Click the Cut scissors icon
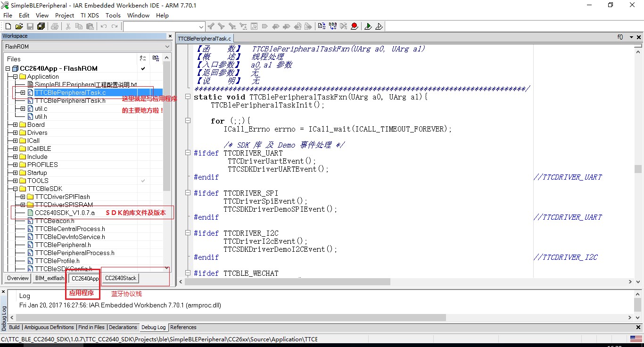 pyautogui.click(x=68, y=26)
